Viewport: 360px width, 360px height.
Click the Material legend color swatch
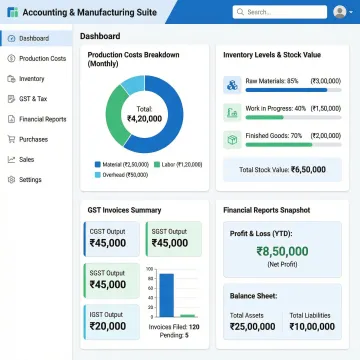pos(98,165)
